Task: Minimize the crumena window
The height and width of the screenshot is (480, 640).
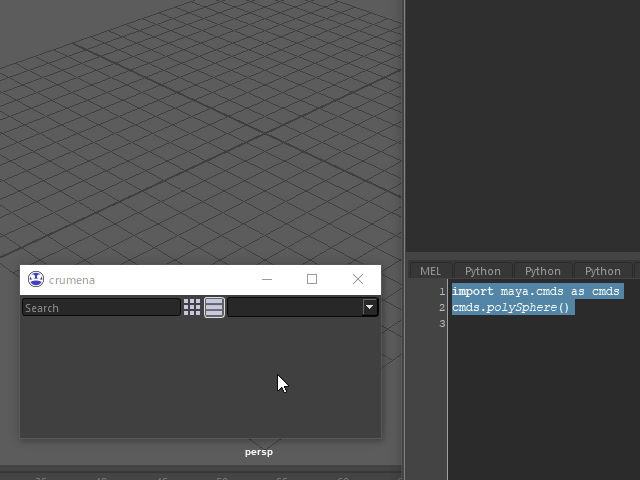Action: (267, 280)
